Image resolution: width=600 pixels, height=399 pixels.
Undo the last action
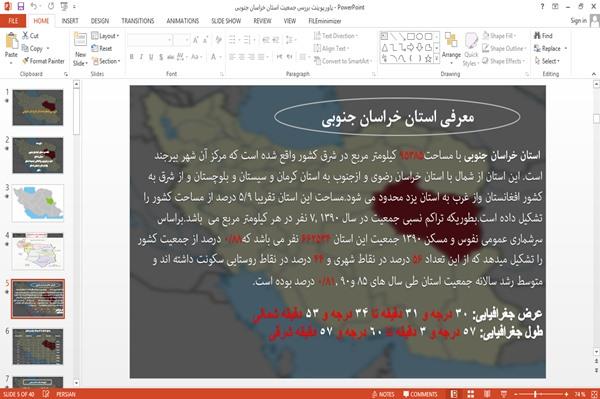[34, 7]
